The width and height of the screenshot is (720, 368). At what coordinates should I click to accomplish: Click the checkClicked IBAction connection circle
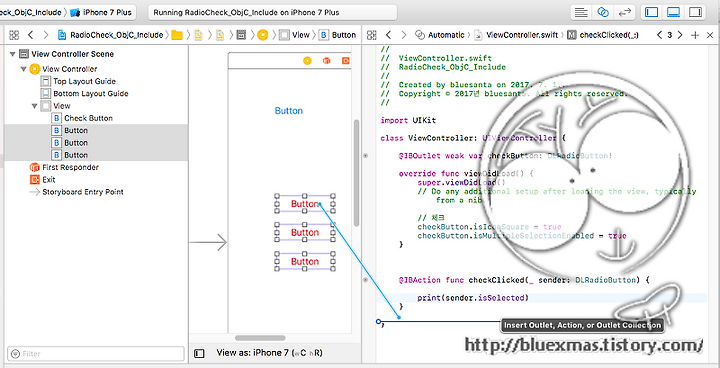(366, 280)
